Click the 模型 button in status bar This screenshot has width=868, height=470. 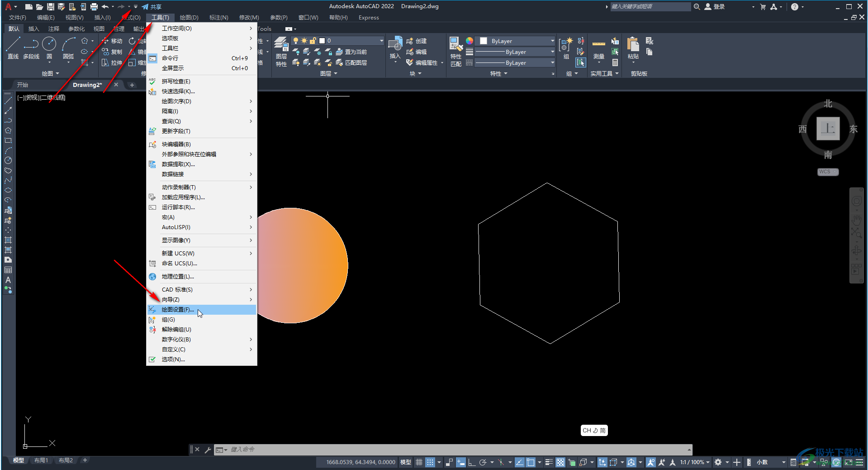(406, 462)
